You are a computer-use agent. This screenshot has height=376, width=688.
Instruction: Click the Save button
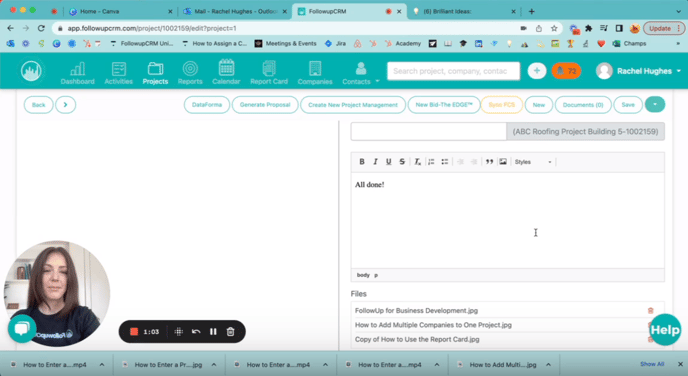tap(628, 105)
